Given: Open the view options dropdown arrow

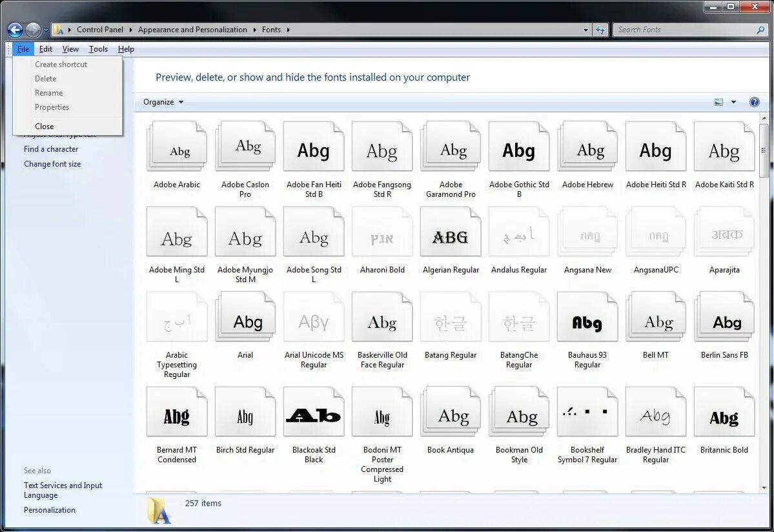Looking at the screenshot, I should [733, 102].
